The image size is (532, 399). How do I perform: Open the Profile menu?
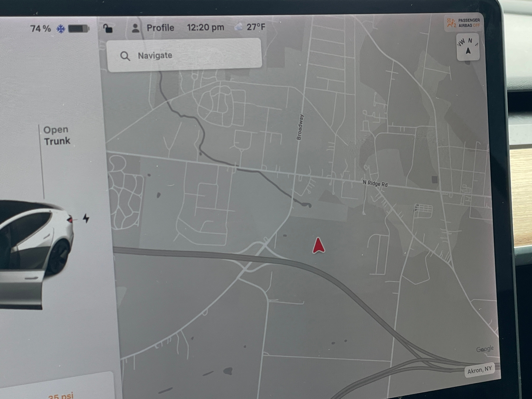(x=160, y=28)
